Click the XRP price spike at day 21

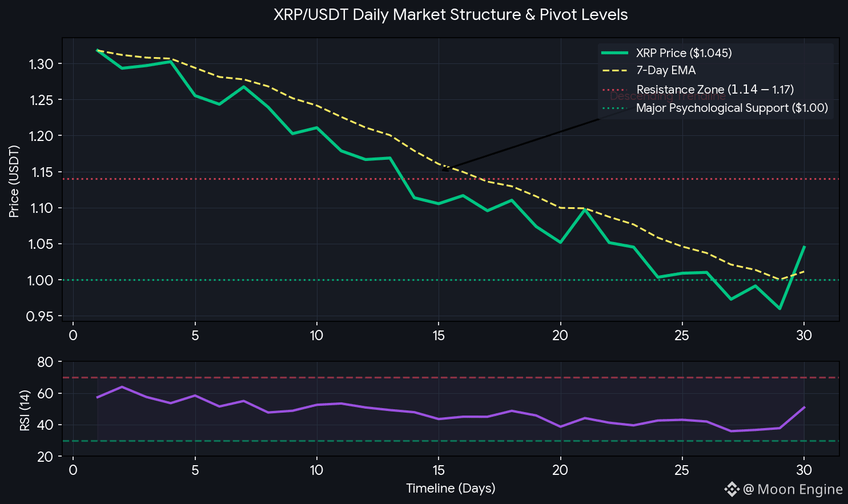(585, 209)
